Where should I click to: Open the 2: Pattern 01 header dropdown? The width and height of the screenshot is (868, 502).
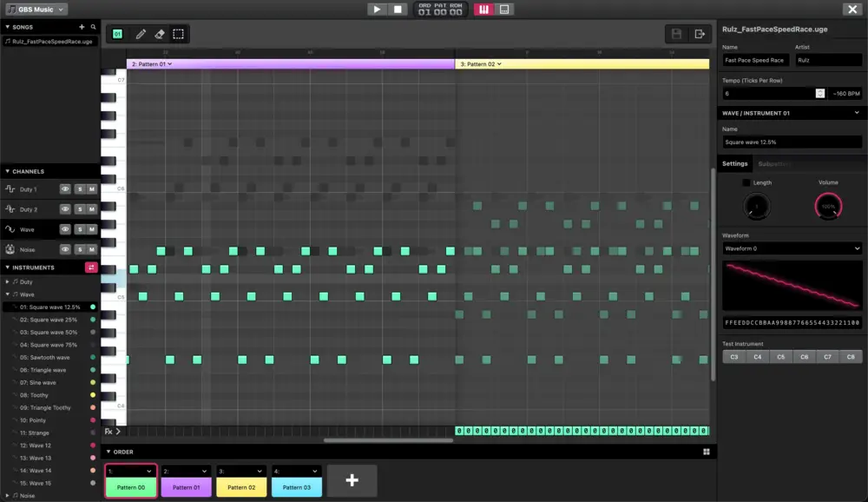coord(169,63)
